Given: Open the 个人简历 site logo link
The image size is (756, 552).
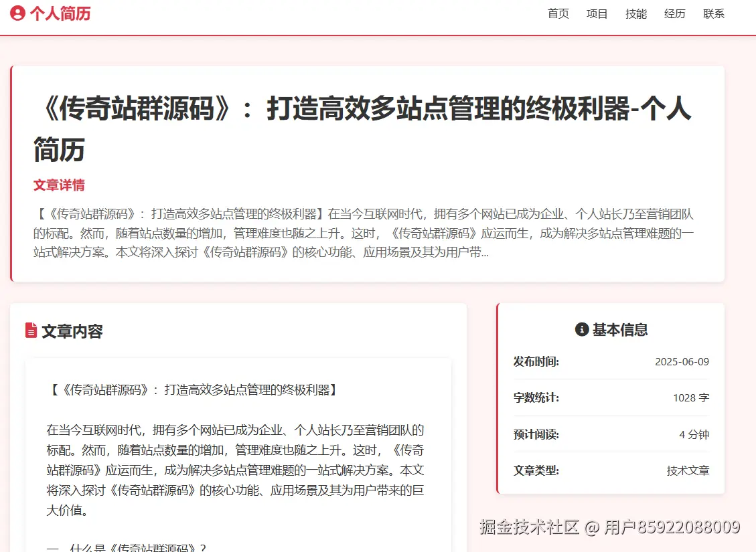Looking at the screenshot, I should pos(50,13).
